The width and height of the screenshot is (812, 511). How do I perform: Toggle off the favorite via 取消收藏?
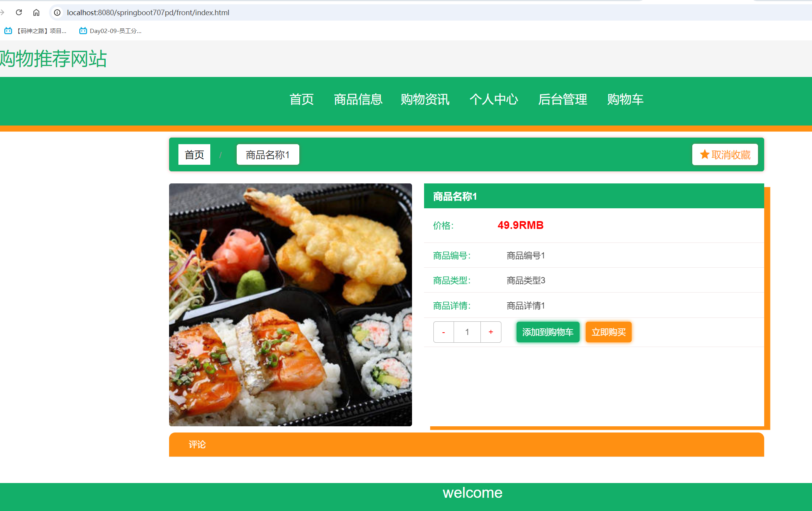(x=725, y=154)
